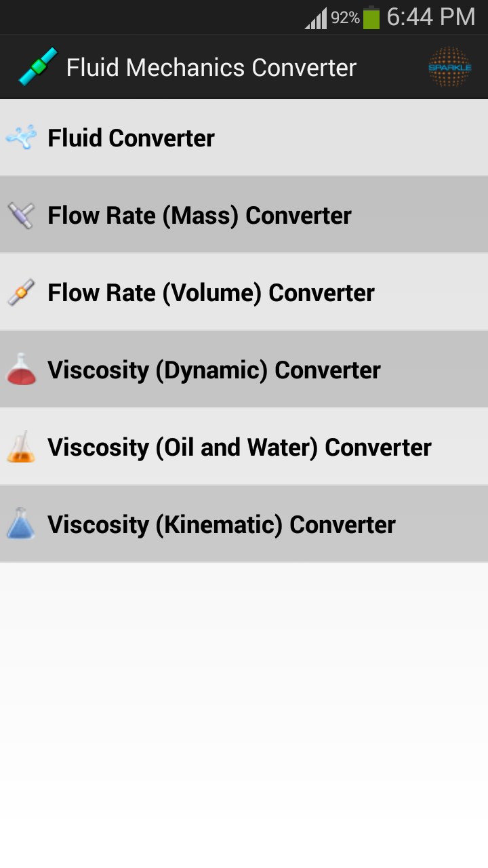The image size is (488, 868).
Task: Select Flow Rate (Volume) Converter
Action: [211, 293]
